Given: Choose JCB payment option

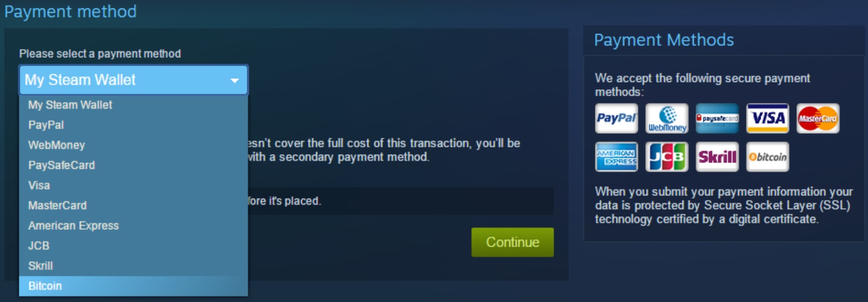Looking at the screenshot, I should [x=133, y=246].
